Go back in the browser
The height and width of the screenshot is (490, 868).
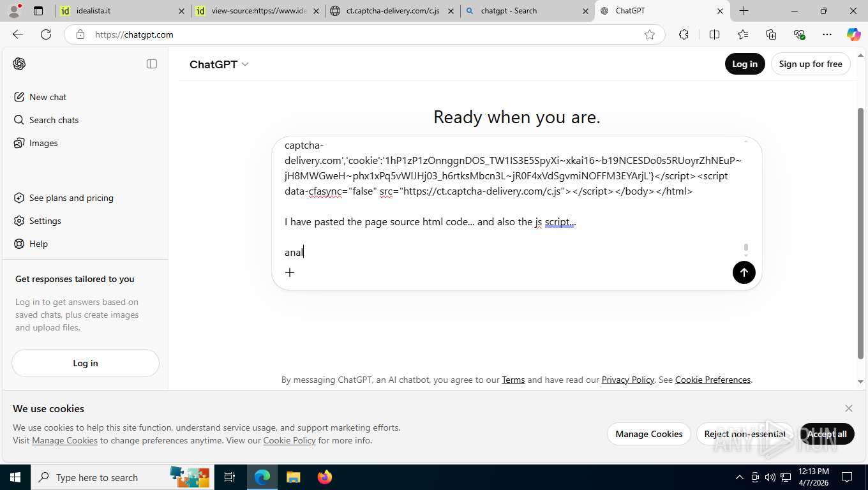18,34
